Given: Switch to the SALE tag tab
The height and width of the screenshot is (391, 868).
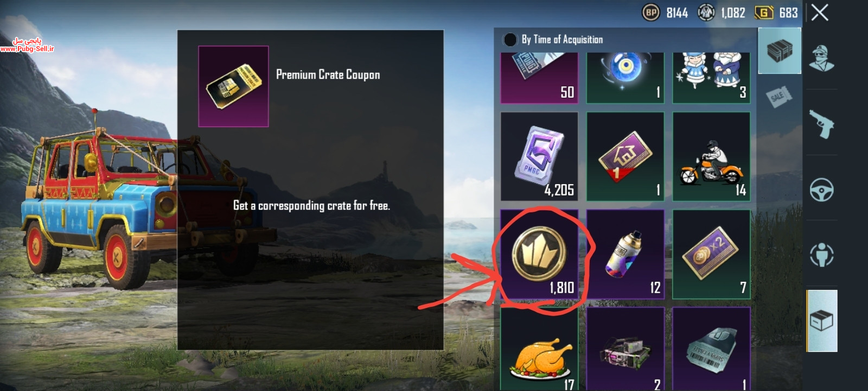Looking at the screenshot, I should pos(779,96).
